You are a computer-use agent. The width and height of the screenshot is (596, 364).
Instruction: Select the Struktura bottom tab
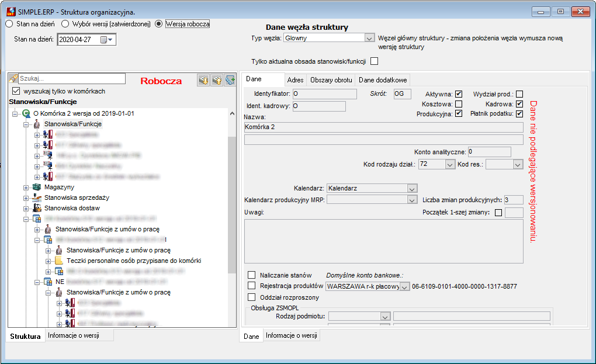26,337
